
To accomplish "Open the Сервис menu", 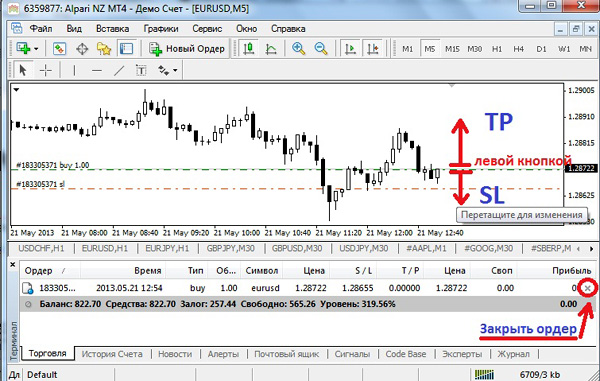I will click(x=207, y=29).
